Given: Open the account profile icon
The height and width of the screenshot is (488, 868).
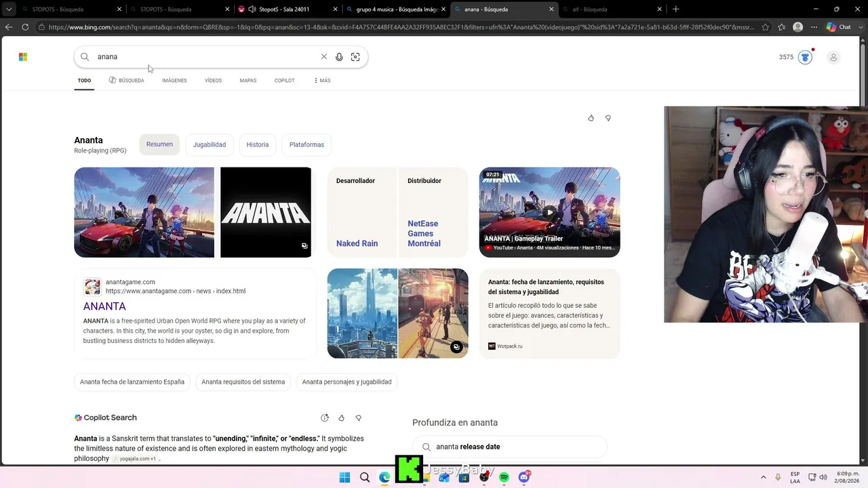Looking at the screenshot, I should (x=833, y=57).
